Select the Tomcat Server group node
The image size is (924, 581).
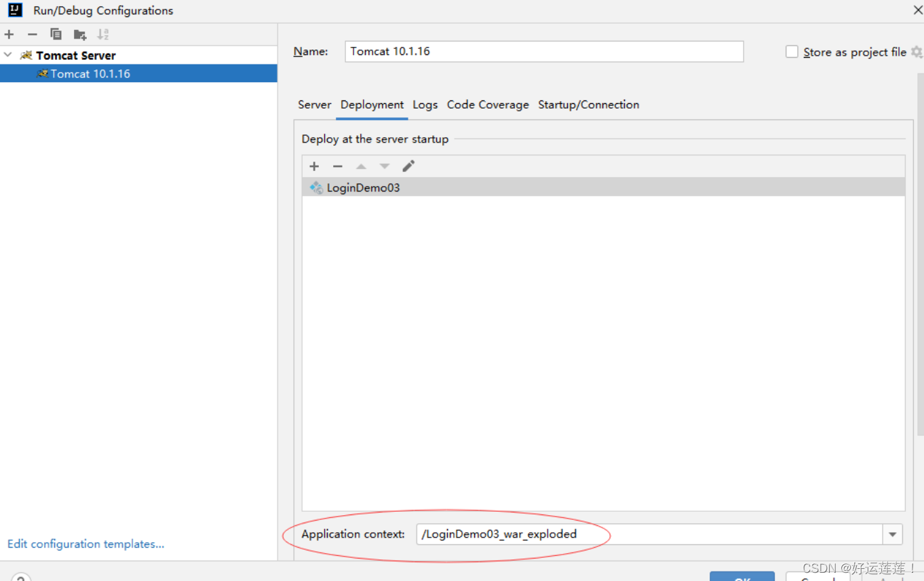point(75,55)
